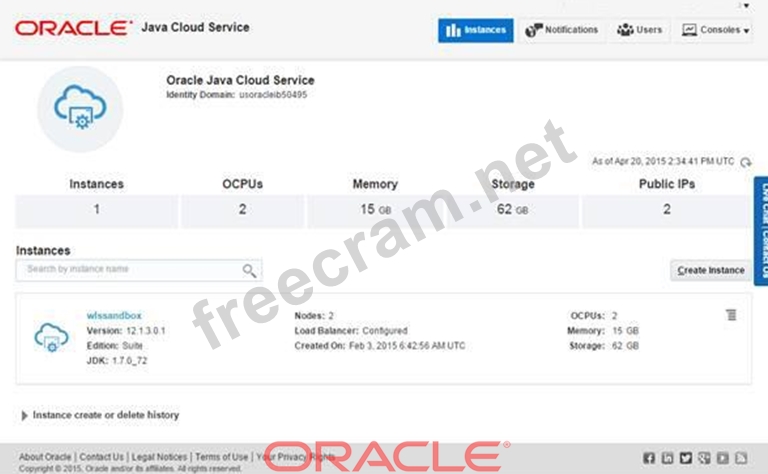The height and width of the screenshot is (474, 768).
Task: Open the Terms of Use footer link
Action: pyautogui.click(x=222, y=457)
